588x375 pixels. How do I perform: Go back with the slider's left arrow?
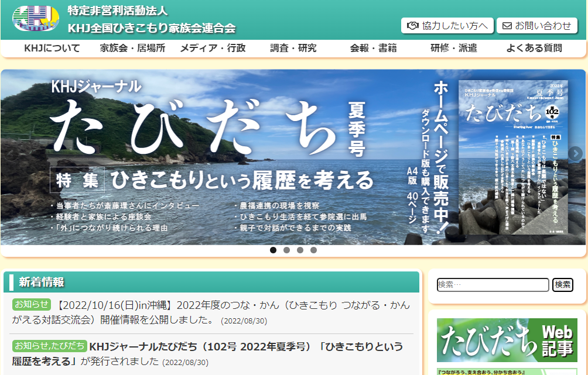click(11, 153)
